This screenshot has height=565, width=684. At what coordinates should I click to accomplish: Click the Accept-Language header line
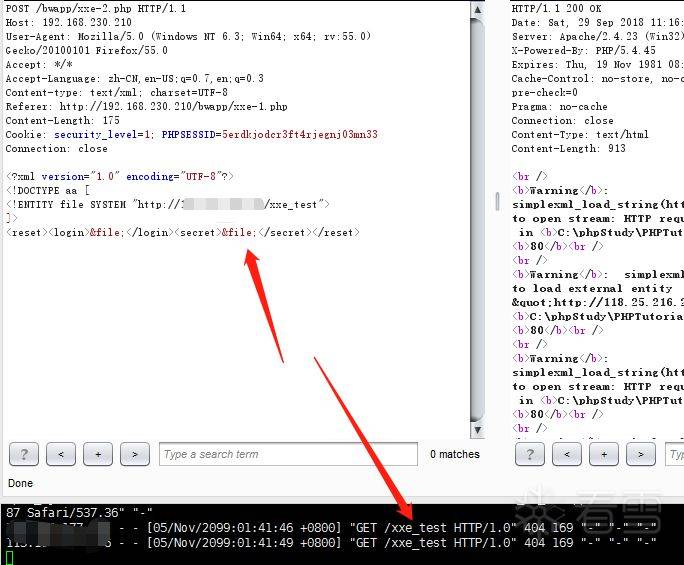[x=134, y=79]
